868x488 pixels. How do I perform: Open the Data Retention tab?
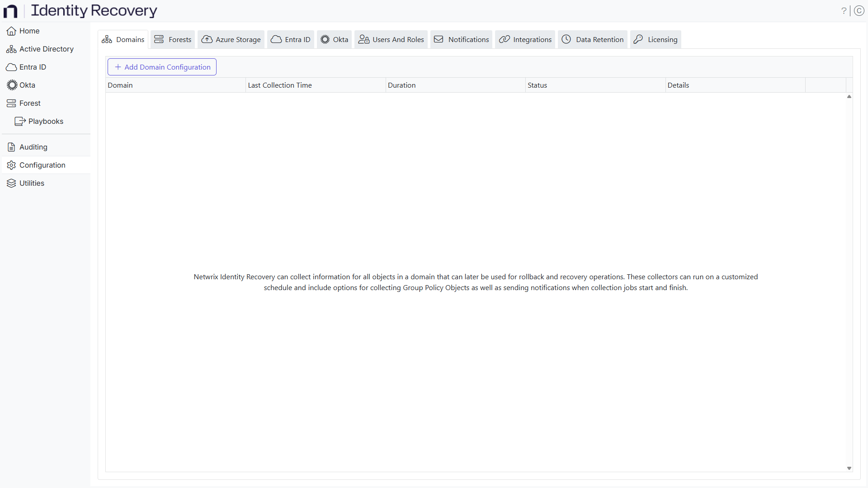pos(592,39)
